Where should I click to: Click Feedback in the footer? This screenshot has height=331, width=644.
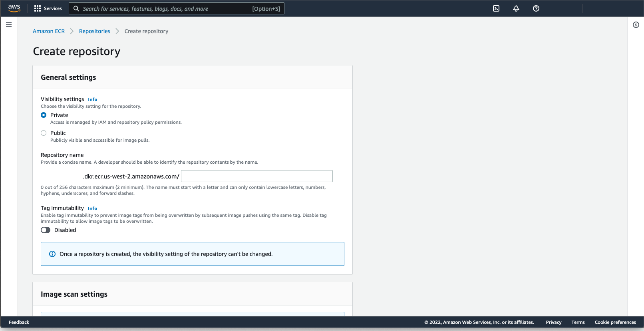[19, 322]
